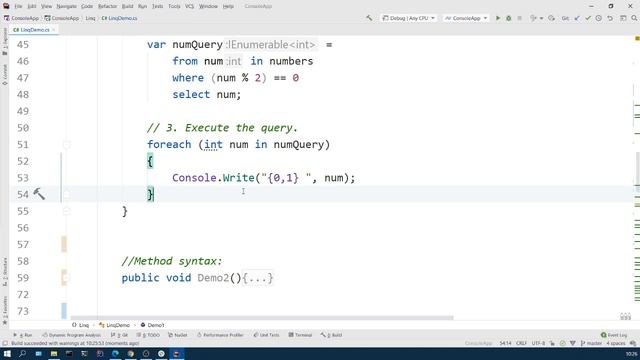The width and height of the screenshot is (640, 360).
Task: Change CRLF line separator in status bar
Action: (x=521, y=343)
